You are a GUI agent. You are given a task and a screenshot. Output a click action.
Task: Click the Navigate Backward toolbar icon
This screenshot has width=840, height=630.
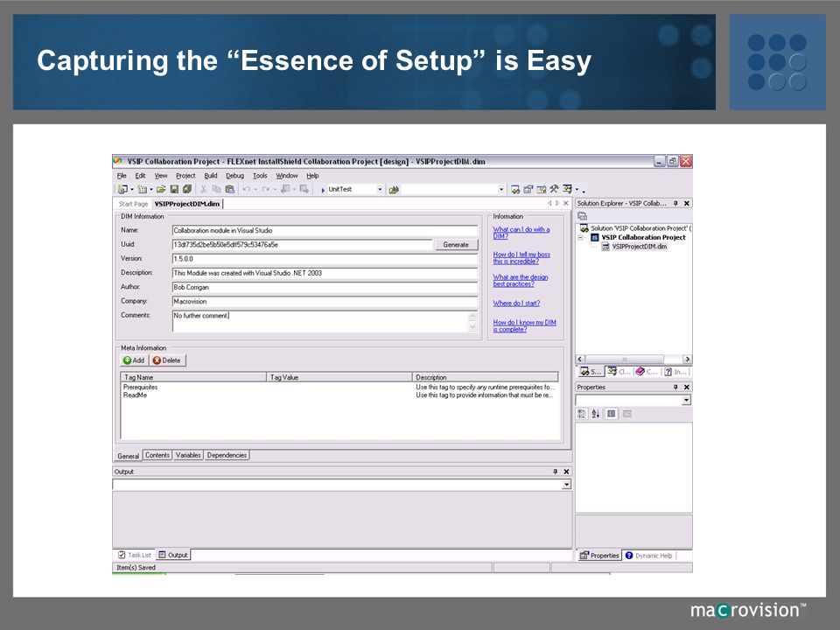285,189
